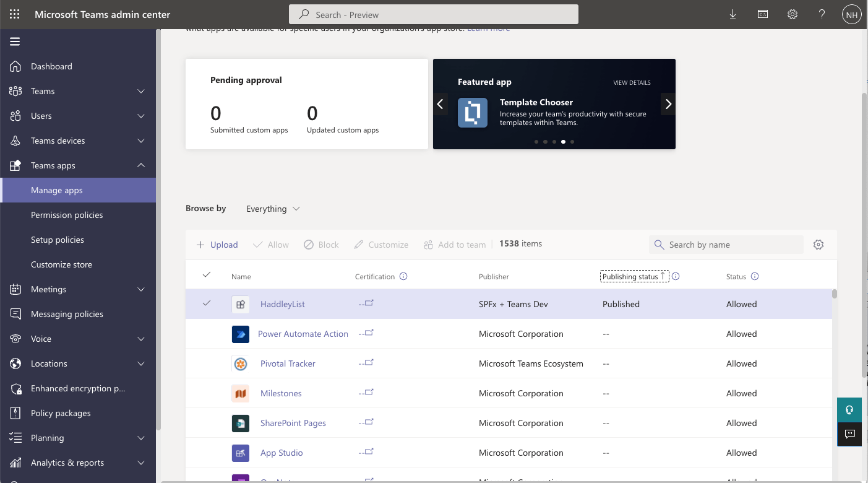Click the Search by name field

(x=733, y=245)
